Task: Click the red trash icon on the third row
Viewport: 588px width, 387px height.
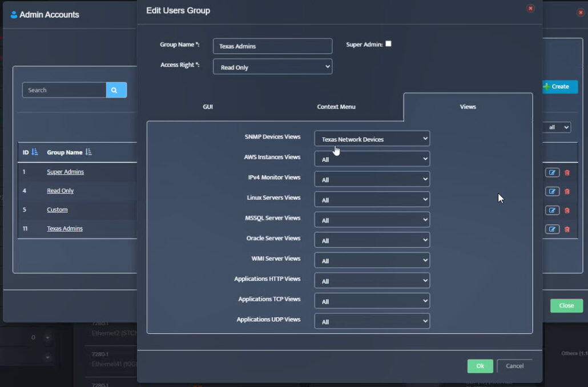Action: coord(566,210)
